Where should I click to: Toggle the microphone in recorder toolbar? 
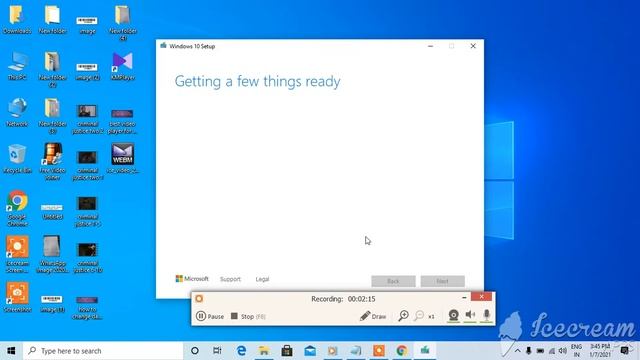pyautogui.click(x=486, y=315)
